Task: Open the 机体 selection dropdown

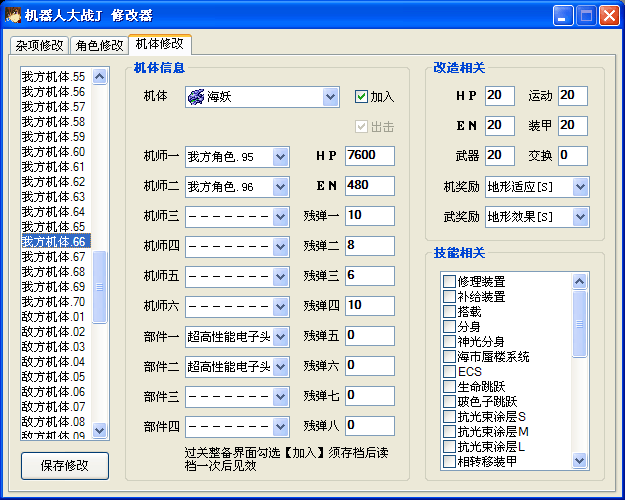Action: (331, 97)
